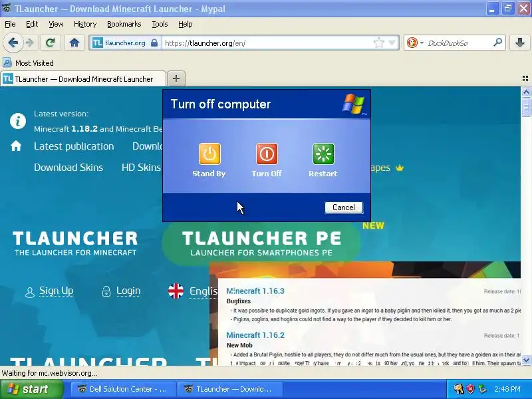The height and width of the screenshot is (399, 532).
Task: Click the Mypal raccoon title bar icon
Action: pyautogui.click(x=7, y=8)
